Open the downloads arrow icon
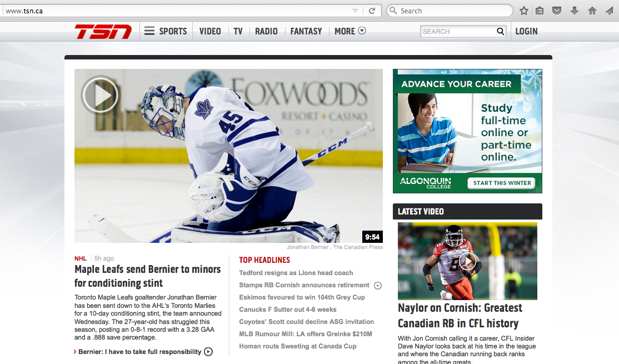619x364 pixels. pos(575,11)
